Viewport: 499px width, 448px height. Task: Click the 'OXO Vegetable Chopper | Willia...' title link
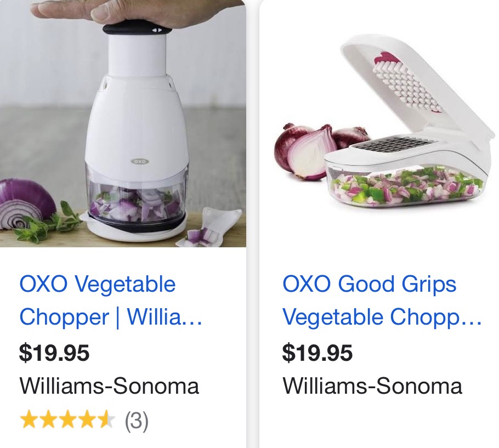point(110,300)
